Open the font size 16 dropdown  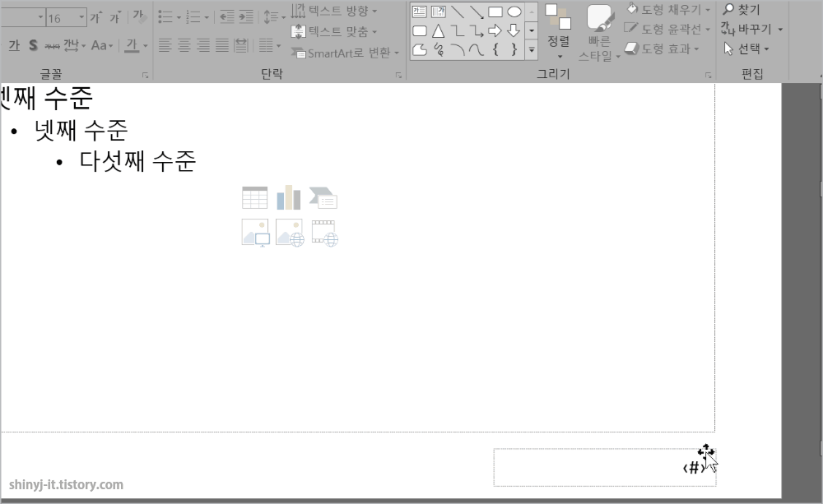81,17
